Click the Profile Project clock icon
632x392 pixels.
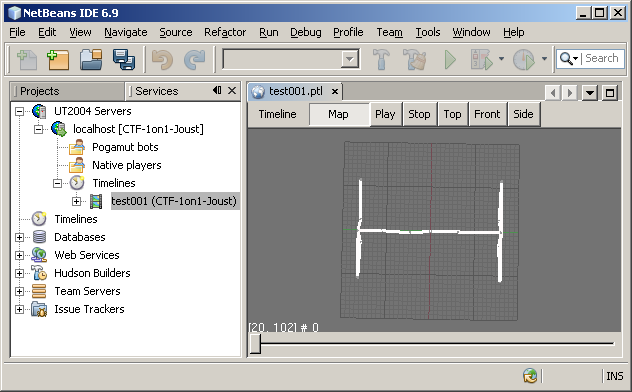[524, 60]
